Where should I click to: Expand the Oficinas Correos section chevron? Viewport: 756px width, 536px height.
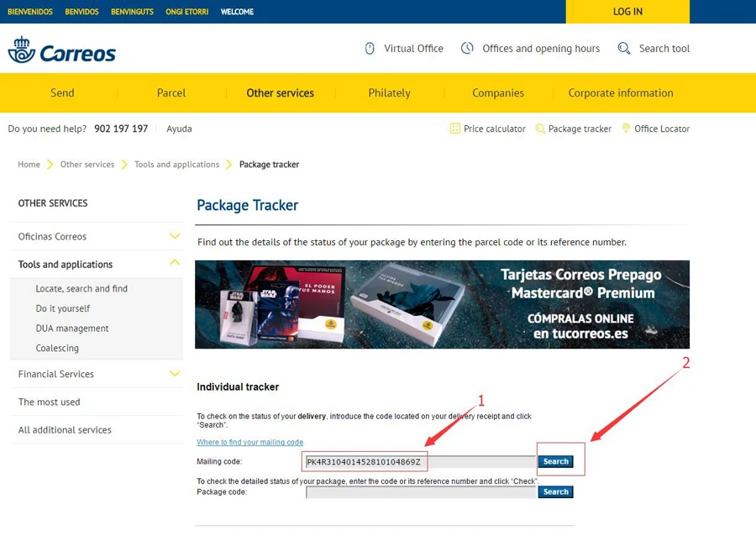click(175, 236)
